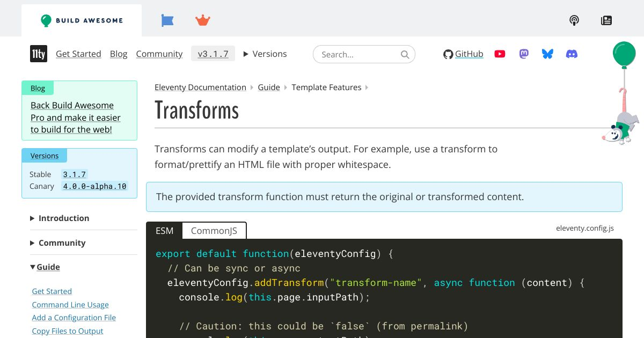The height and width of the screenshot is (338, 644).
Task: Click the orange crown icon
Action: point(203,20)
